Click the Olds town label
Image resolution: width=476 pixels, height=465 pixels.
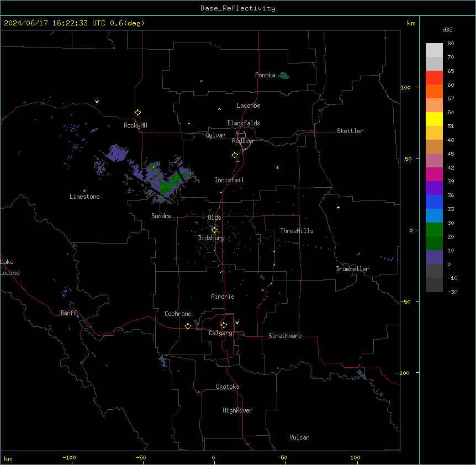click(214, 218)
